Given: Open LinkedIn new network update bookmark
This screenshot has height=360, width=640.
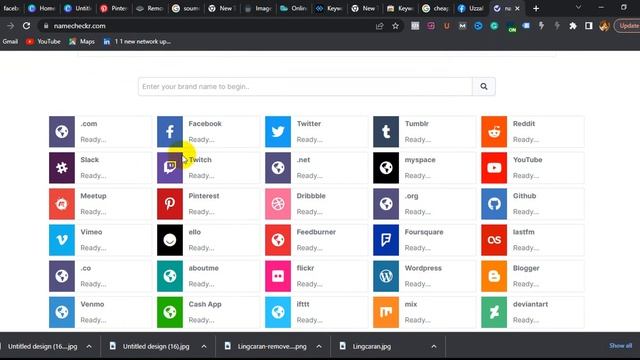Looking at the screenshot, I should [x=137, y=41].
